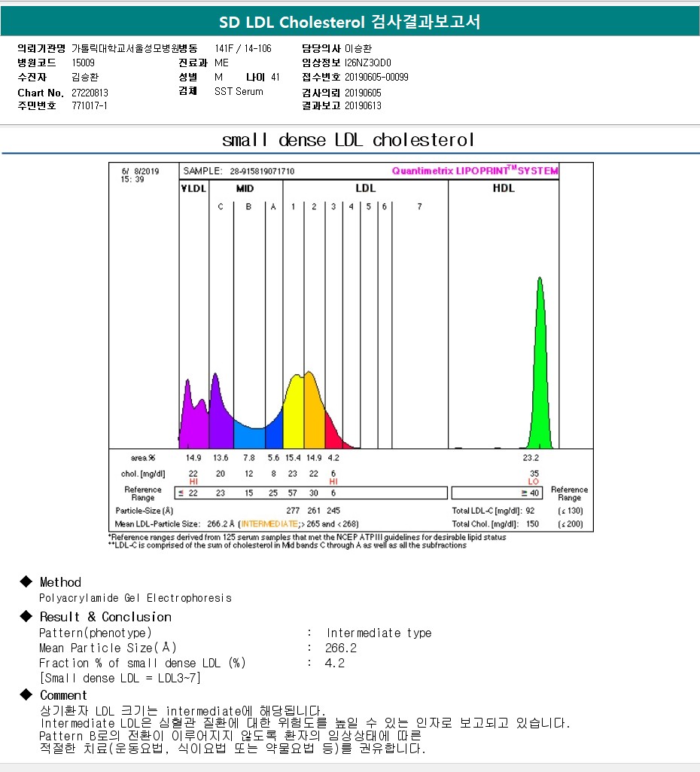The image size is (700, 772).
Task: Click the light blue MID-B band
Action: (x=249, y=436)
